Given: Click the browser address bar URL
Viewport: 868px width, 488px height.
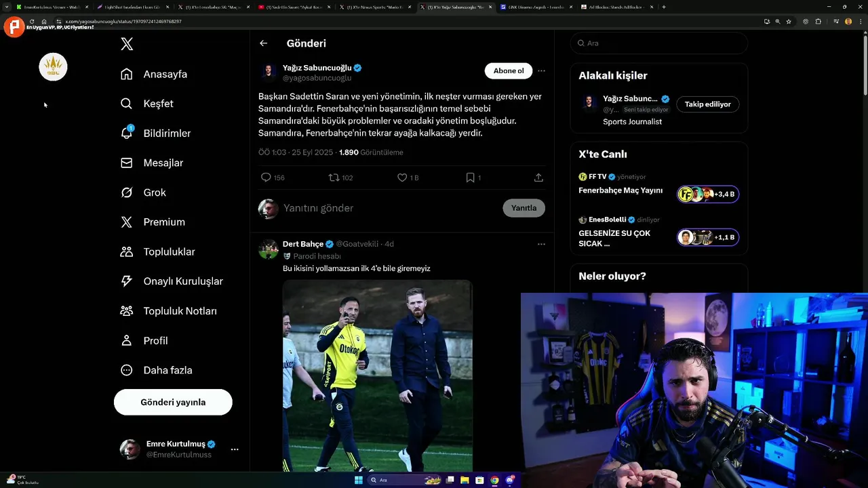Looking at the screenshot, I should (x=123, y=21).
